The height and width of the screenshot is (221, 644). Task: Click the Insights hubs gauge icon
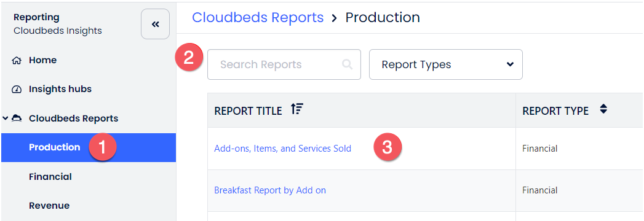tap(17, 90)
